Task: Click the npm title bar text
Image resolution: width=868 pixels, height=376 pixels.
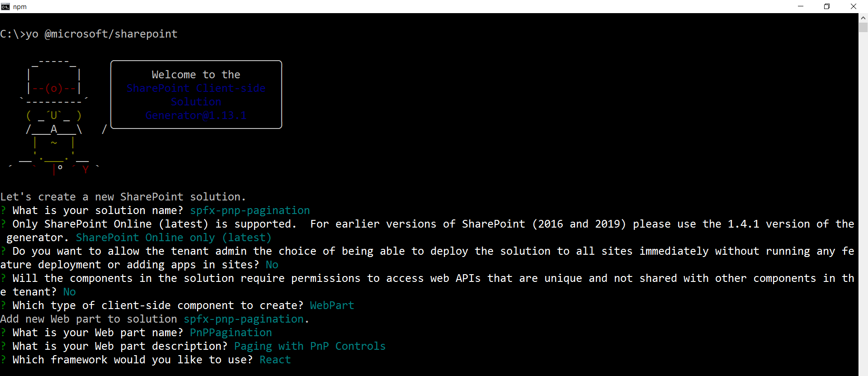Action: (x=20, y=6)
